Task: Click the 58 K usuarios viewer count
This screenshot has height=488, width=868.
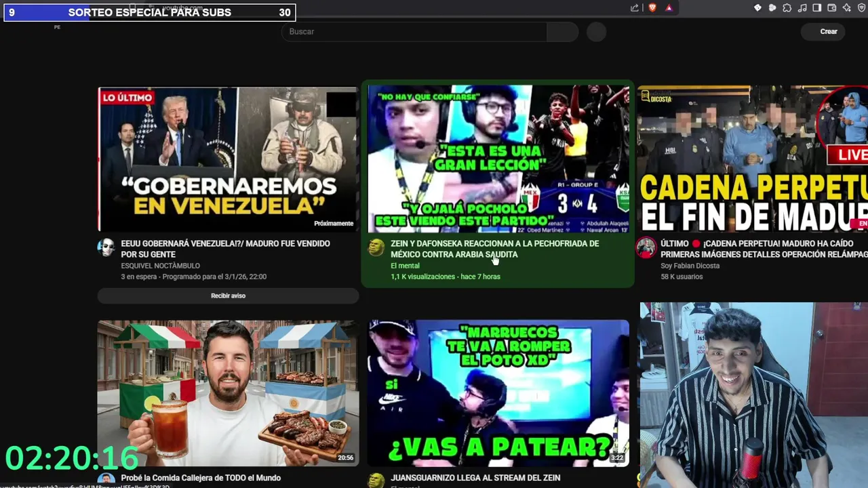Action: 682,277
